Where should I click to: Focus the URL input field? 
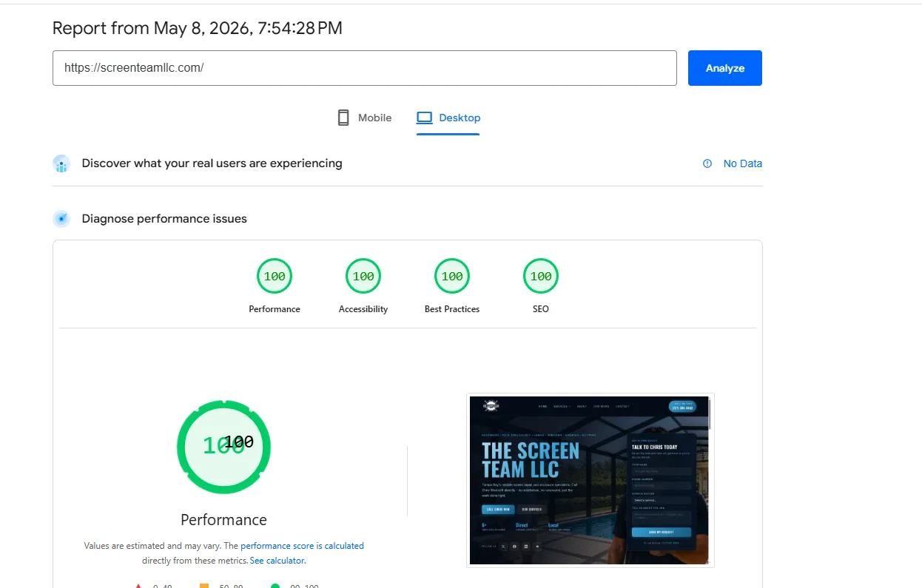click(x=365, y=68)
